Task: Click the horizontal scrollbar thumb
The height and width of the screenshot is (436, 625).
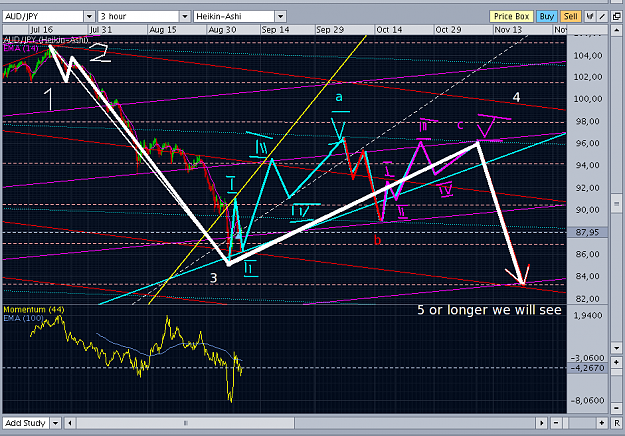Action: click(x=185, y=423)
